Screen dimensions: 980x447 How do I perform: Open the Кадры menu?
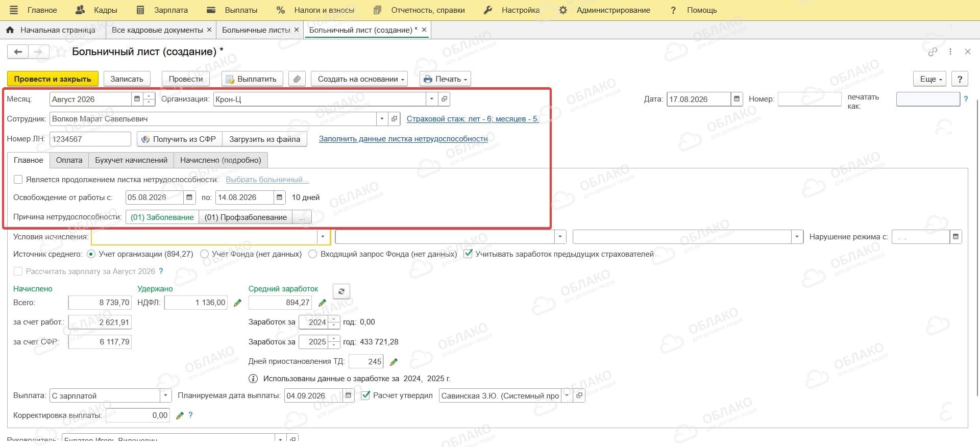(x=96, y=10)
